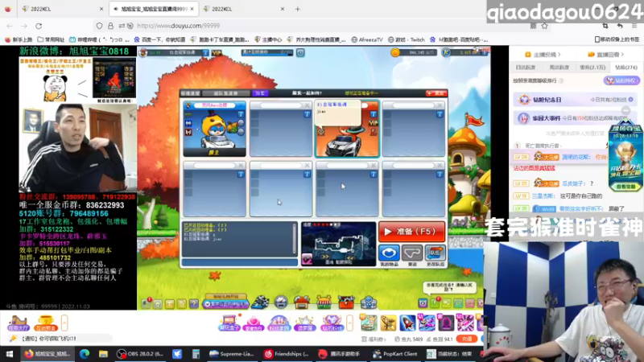Click the clock icon next to progress bar
Viewport: 644px width, 362px height.
pyautogui.click(x=300, y=52)
